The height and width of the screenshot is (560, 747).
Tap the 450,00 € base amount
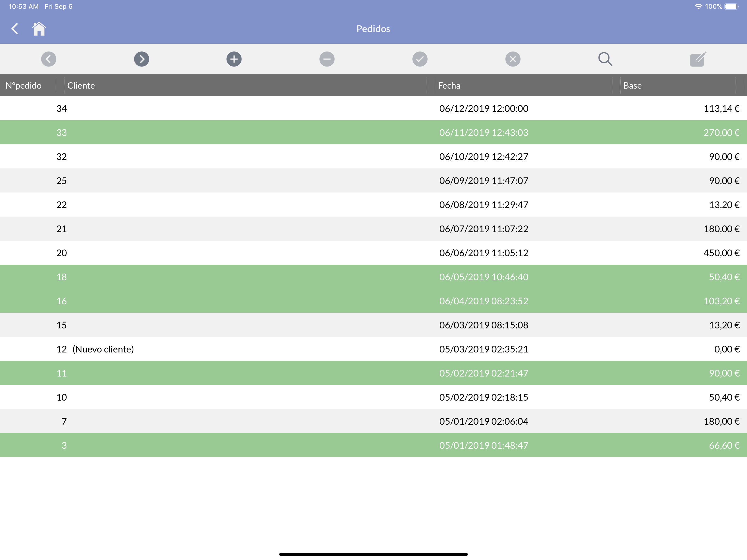[722, 253]
